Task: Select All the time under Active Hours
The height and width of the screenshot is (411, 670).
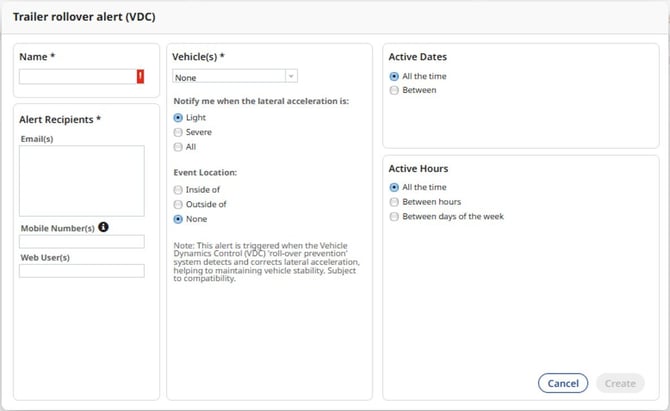Action: [394, 187]
